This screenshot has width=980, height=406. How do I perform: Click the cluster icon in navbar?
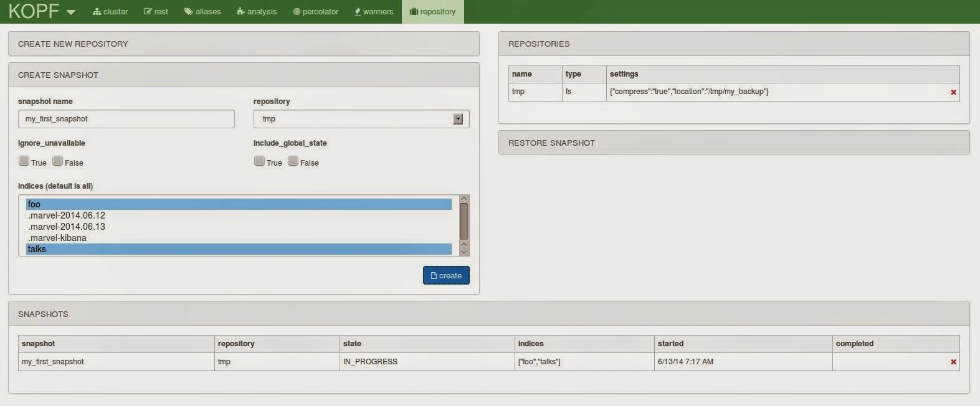pyautogui.click(x=97, y=12)
